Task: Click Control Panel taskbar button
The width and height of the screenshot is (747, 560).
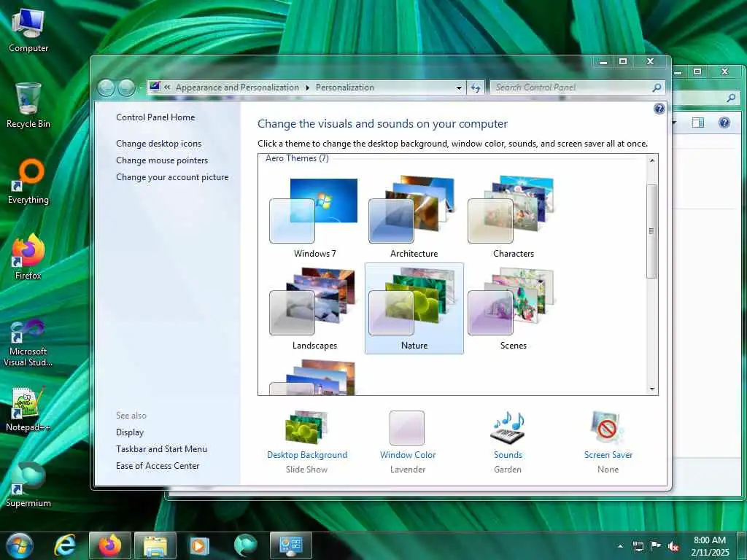Action: (x=290, y=545)
